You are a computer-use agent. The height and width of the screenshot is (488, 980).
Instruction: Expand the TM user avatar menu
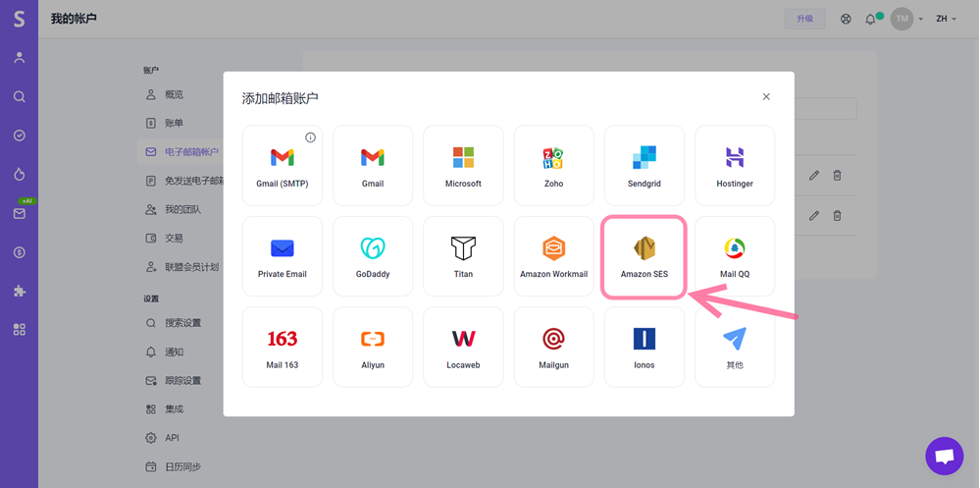click(x=906, y=19)
